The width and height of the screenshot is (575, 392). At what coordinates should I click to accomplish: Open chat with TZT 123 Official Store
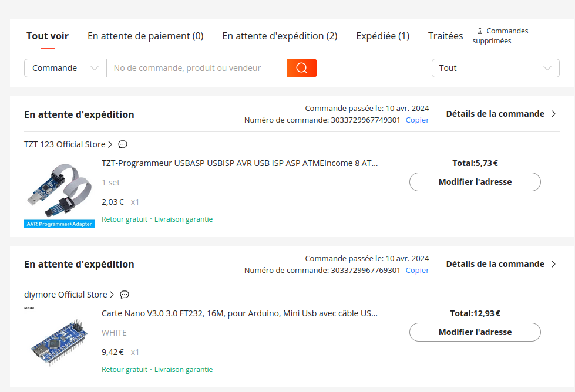[123, 144]
